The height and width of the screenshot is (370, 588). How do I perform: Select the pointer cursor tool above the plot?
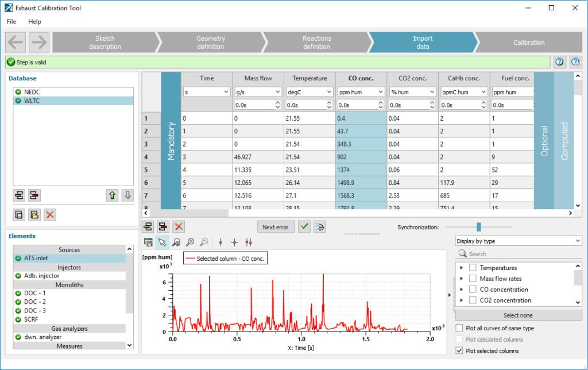tap(163, 242)
